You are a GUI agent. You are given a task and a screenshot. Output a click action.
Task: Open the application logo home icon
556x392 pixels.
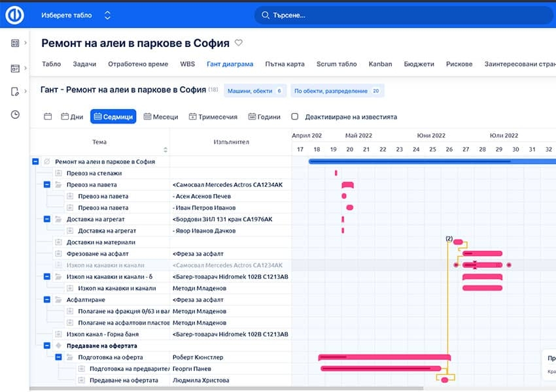[x=14, y=15]
